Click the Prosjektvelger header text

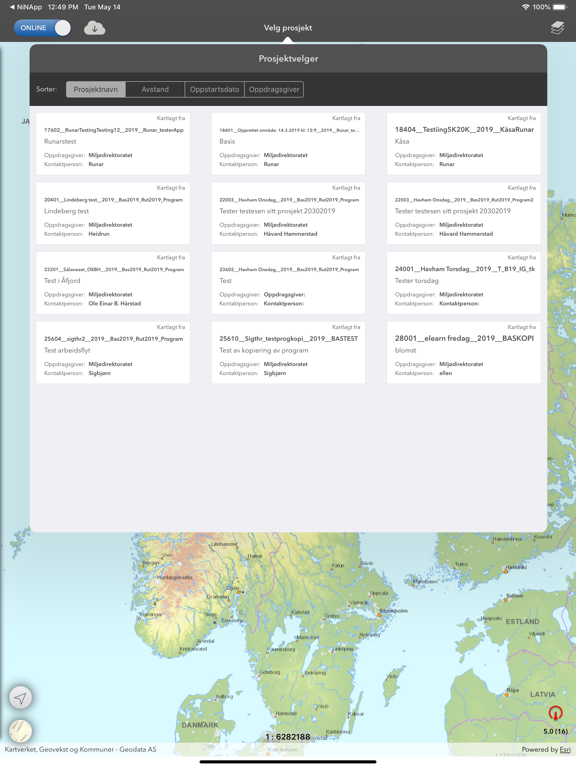click(288, 58)
